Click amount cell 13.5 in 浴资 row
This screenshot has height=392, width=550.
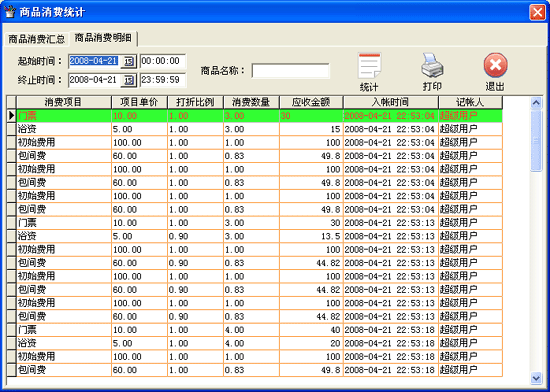pos(311,236)
